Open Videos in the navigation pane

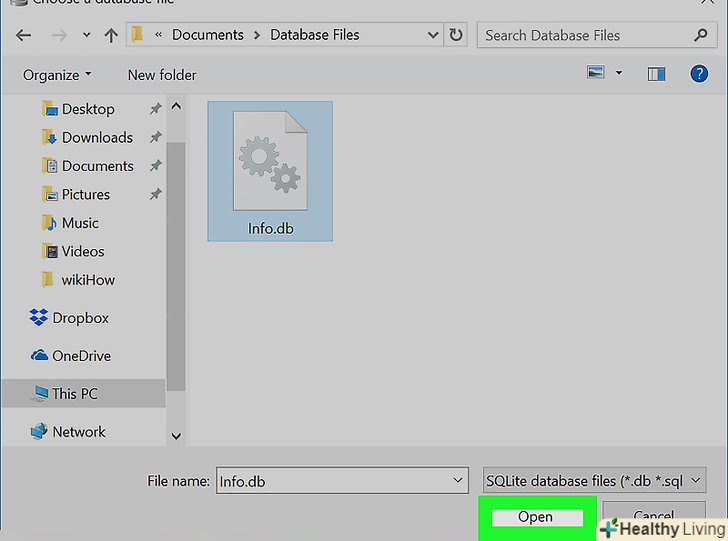point(73,251)
